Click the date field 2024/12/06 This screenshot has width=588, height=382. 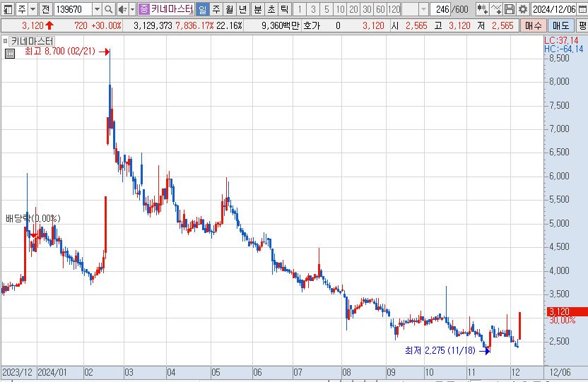554,9
